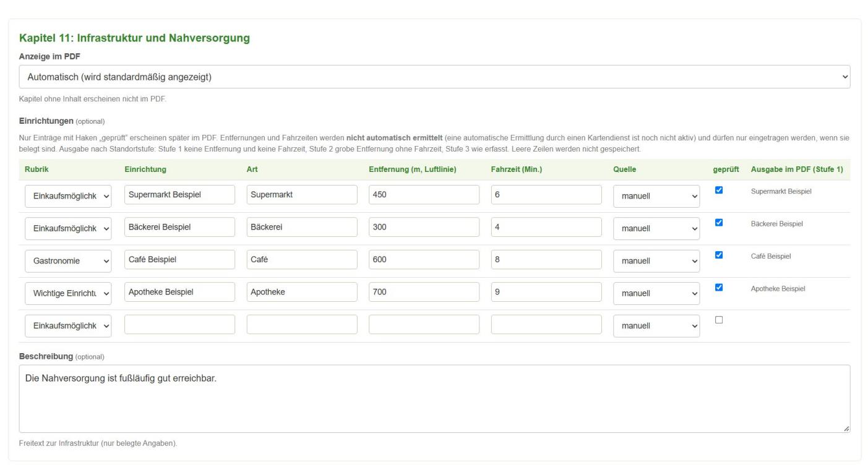Viewport: 868px width, 475px height.
Task: Click the Art field containing Supermarkt
Action: click(x=302, y=195)
